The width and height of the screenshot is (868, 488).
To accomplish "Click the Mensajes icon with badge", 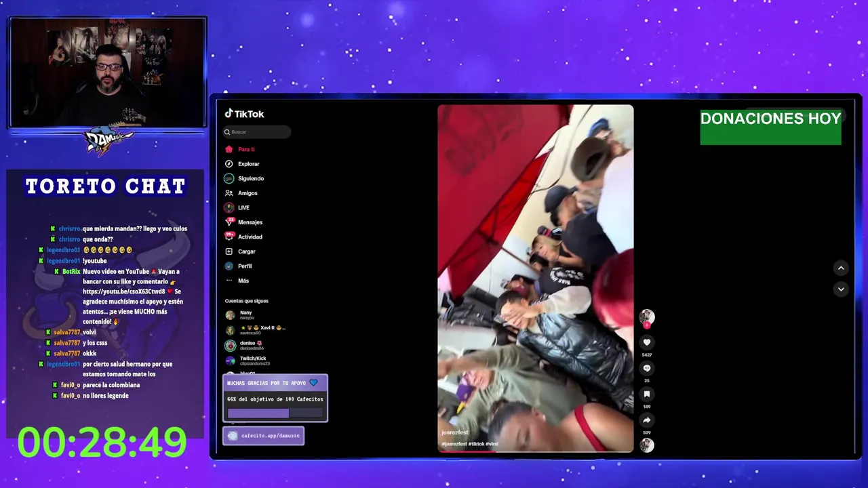I will coord(229,222).
